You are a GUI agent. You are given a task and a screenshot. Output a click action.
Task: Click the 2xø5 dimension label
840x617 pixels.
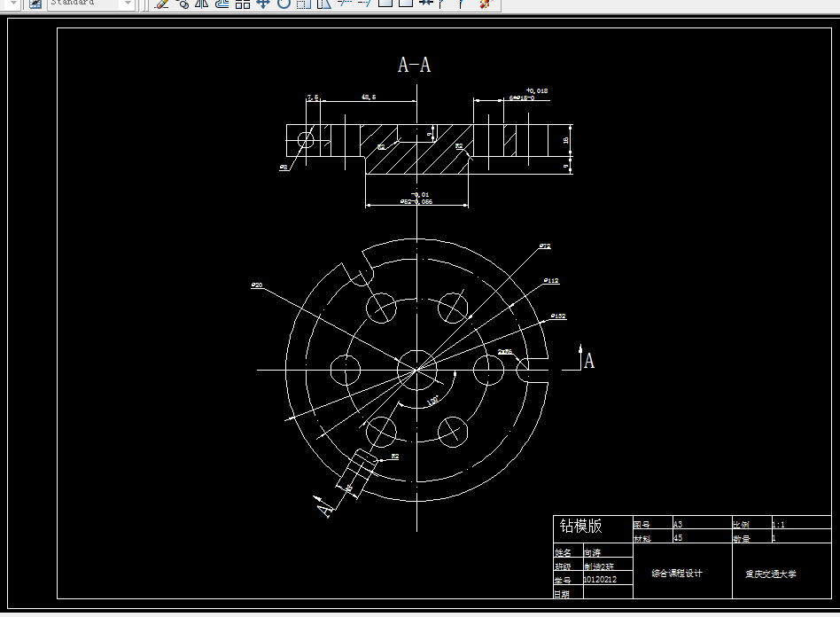tap(505, 352)
